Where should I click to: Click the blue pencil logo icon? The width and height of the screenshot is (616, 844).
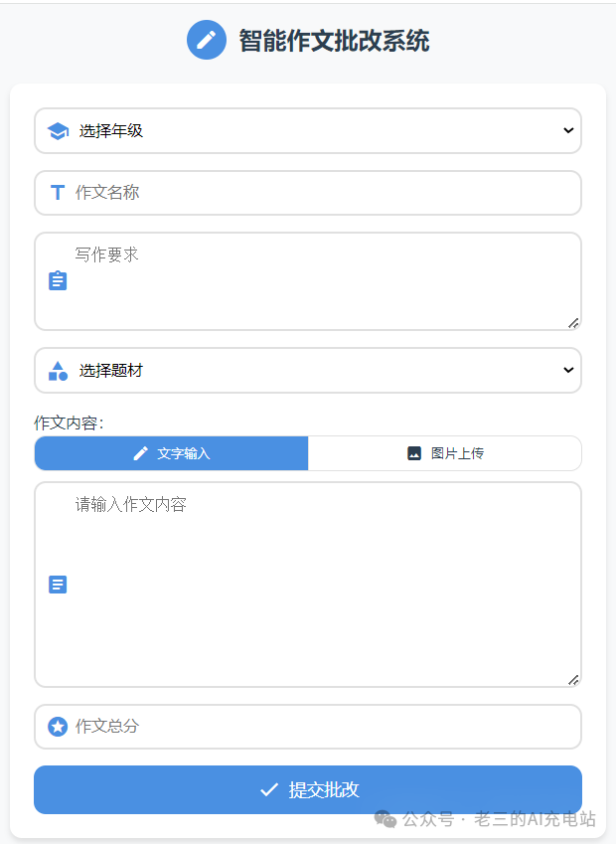(207, 40)
